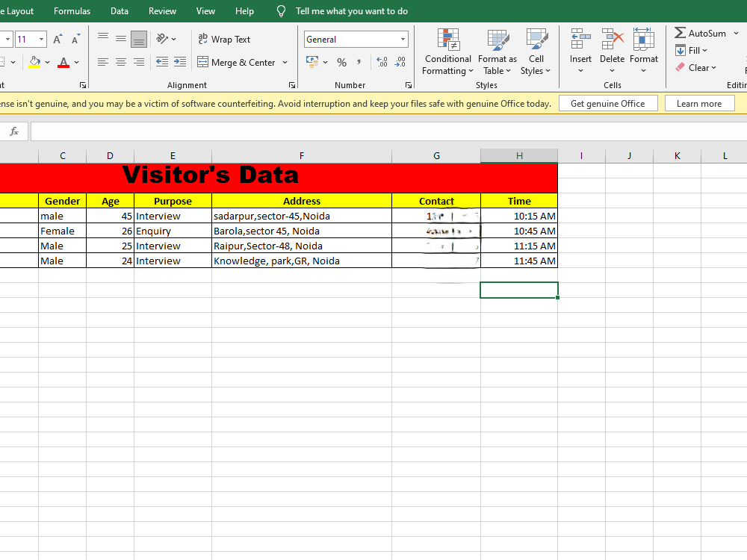Screen dimensions: 747x560
Task: Select column H header
Action: [519, 156]
